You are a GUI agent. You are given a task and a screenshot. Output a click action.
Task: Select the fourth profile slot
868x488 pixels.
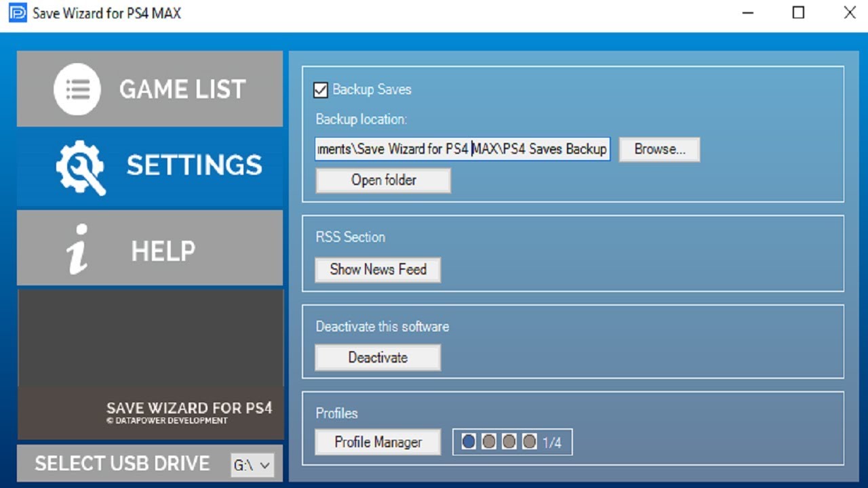pos(530,441)
